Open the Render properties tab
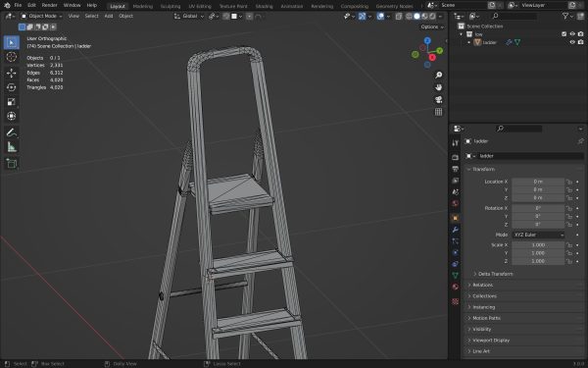Image resolution: width=588 pixels, height=368 pixels. (456, 157)
